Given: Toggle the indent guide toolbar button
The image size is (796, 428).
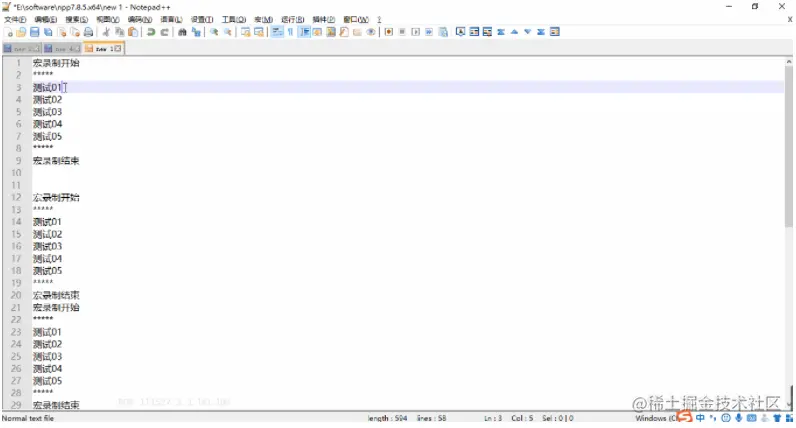Looking at the screenshot, I should tap(304, 32).
